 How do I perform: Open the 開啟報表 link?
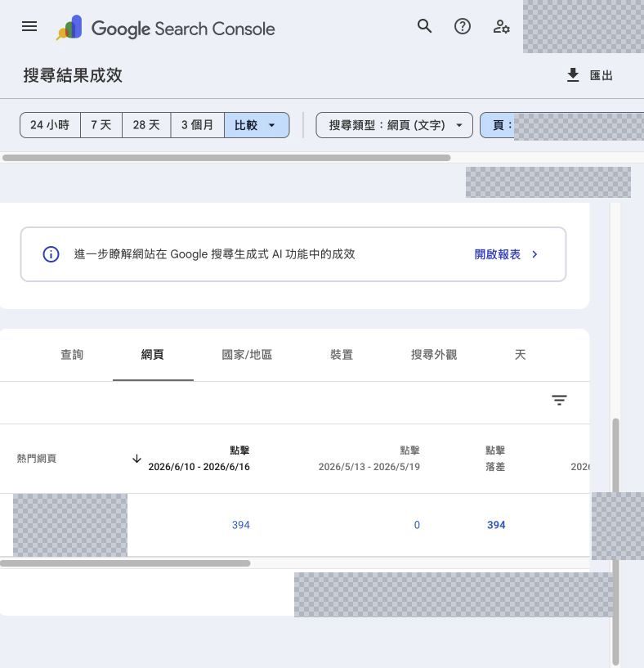tap(497, 254)
